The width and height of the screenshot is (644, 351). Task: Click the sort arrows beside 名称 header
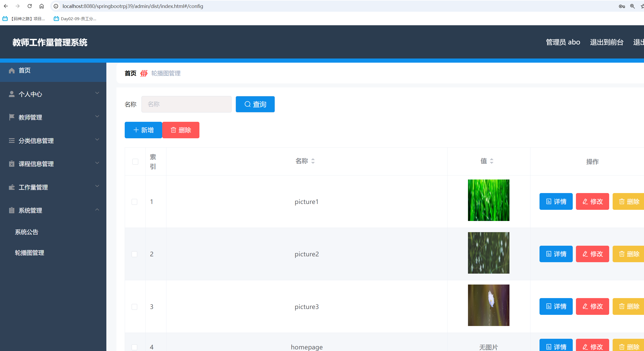[313, 161]
